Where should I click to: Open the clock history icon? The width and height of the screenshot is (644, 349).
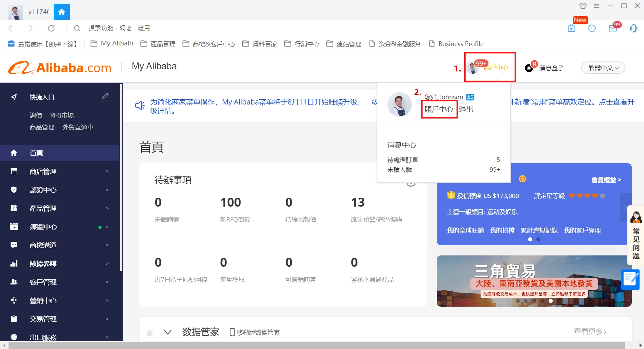click(592, 28)
